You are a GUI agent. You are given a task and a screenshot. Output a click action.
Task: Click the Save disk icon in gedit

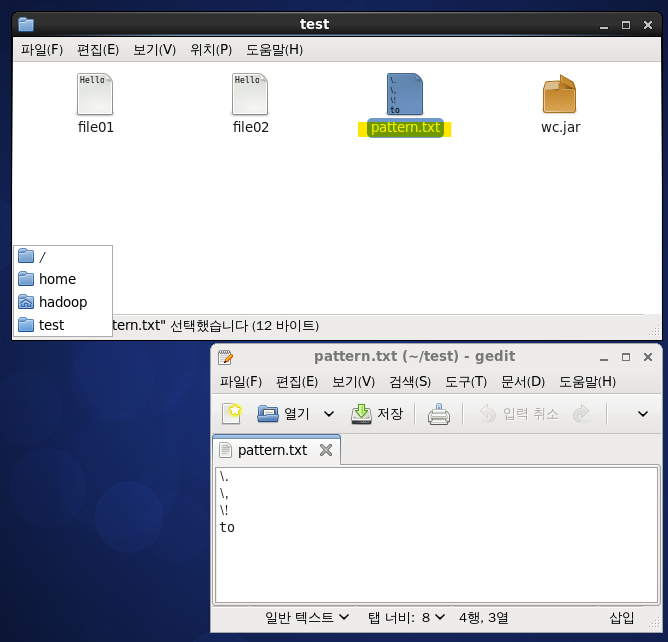coord(361,414)
